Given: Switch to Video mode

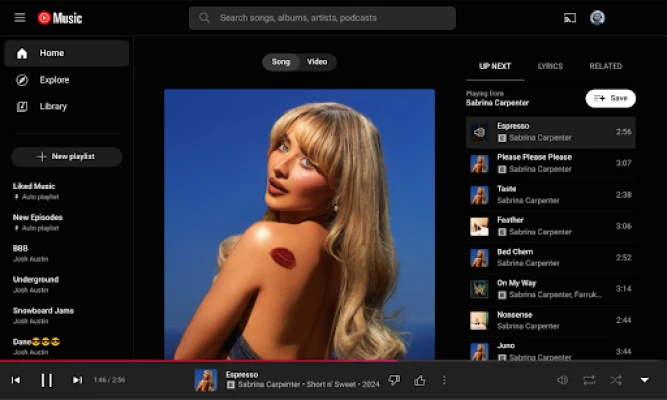Looking at the screenshot, I should (317, 62).
